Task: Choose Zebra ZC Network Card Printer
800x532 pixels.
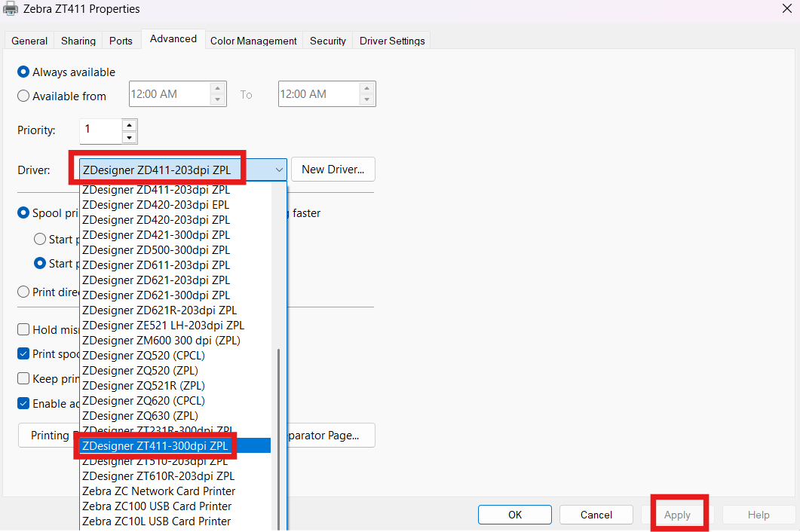Action: pyautogui.click(x=176, y=491)
